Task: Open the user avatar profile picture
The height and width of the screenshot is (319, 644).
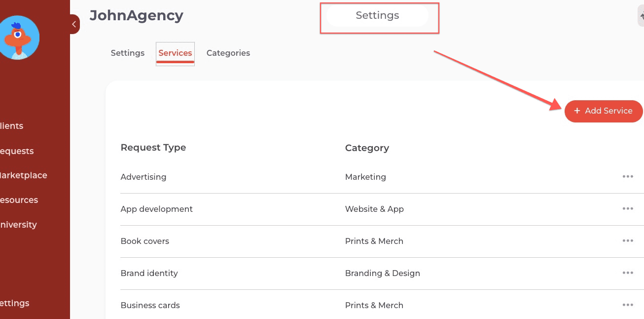Action: pos(19,38)
